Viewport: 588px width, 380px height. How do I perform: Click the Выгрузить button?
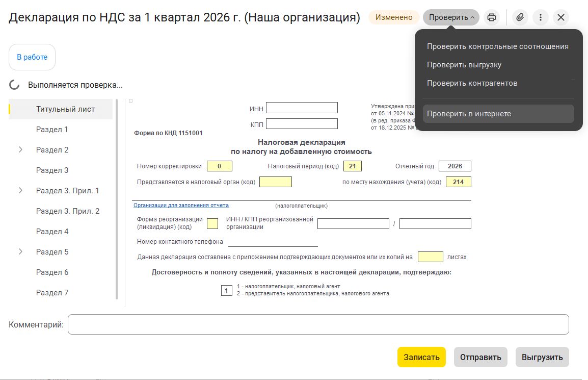[542, 357]
